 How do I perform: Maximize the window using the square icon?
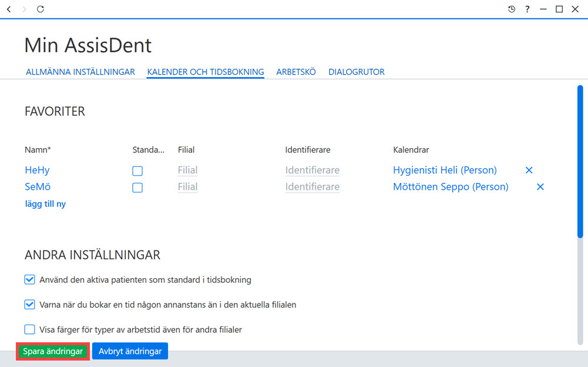pos(559,9)
